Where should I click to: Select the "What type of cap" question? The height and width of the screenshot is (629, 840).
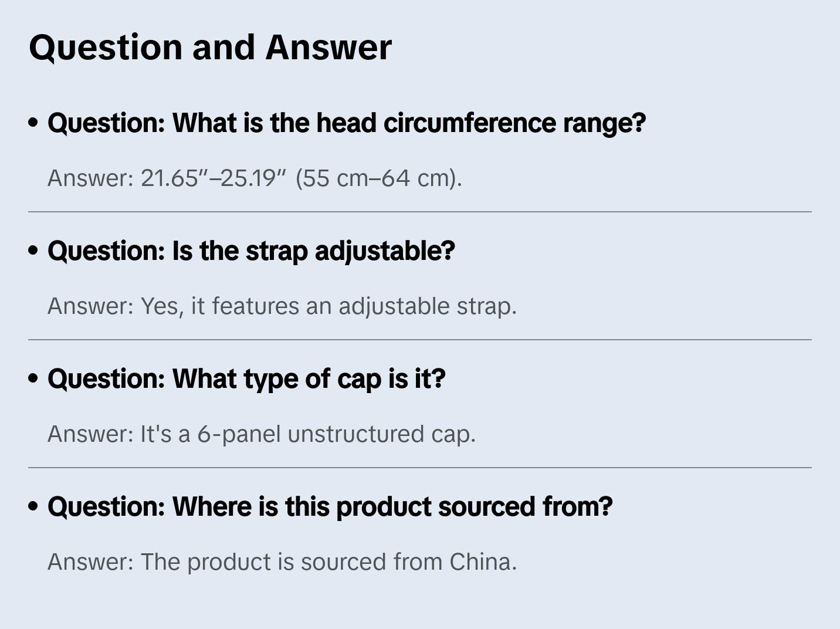(x=246, y=379)
